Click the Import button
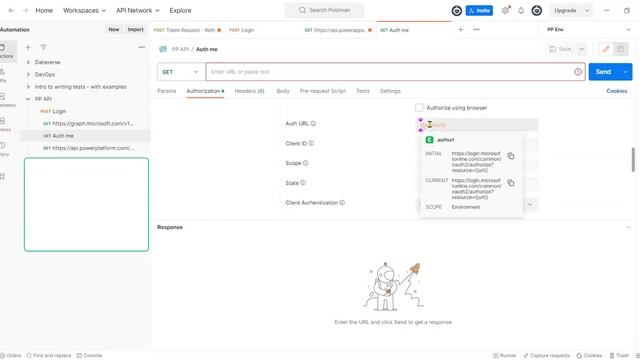 (x=136, y=29)
